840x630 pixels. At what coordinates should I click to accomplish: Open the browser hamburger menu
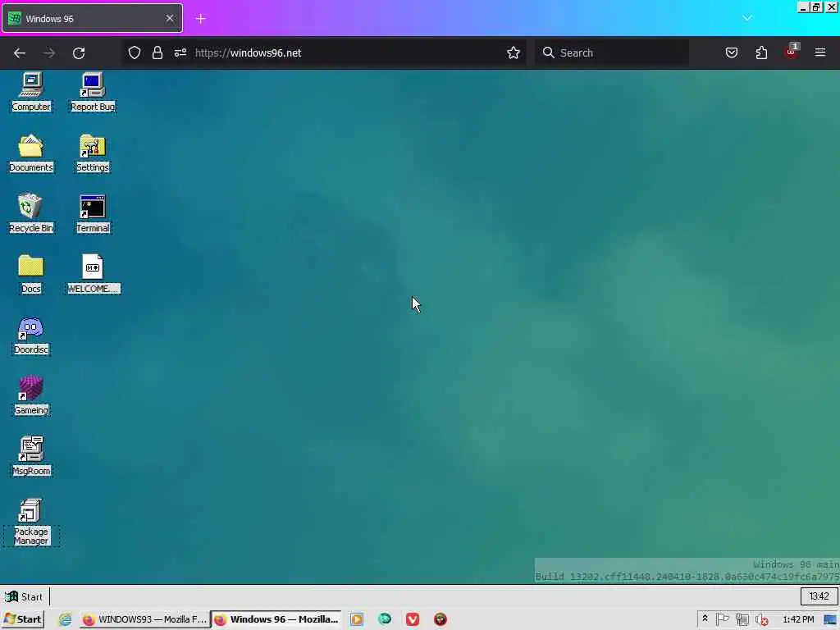point(820,52)
